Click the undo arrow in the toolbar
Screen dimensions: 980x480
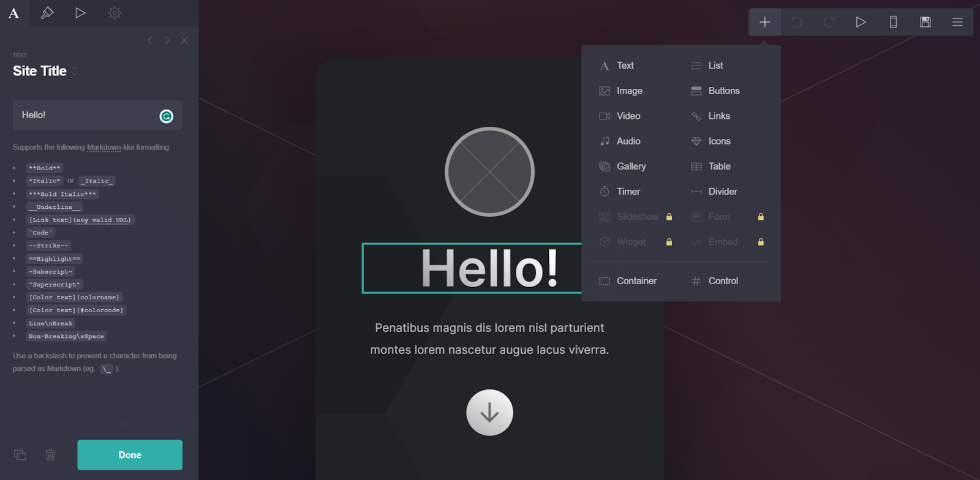click(x=797, y=22)
